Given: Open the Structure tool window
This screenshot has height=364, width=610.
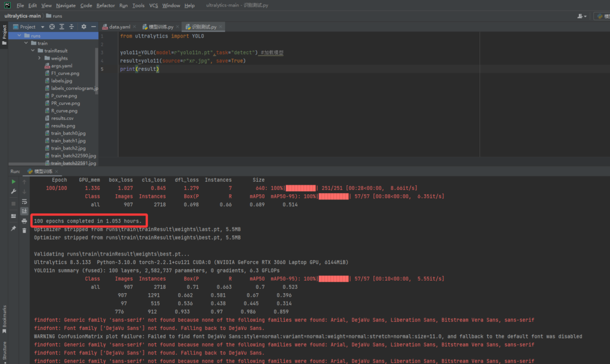Looking at the screenshot, I should click(x=4, y=351).
